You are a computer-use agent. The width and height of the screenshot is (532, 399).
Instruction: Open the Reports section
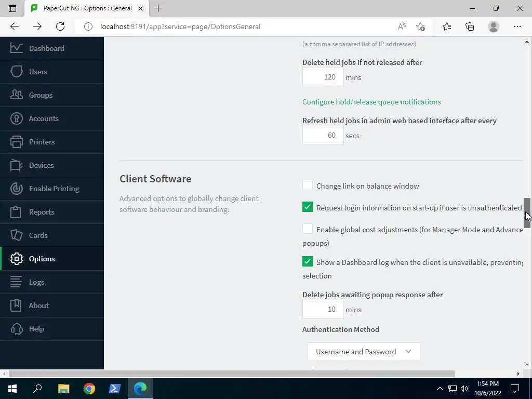(x=52, y=212)
